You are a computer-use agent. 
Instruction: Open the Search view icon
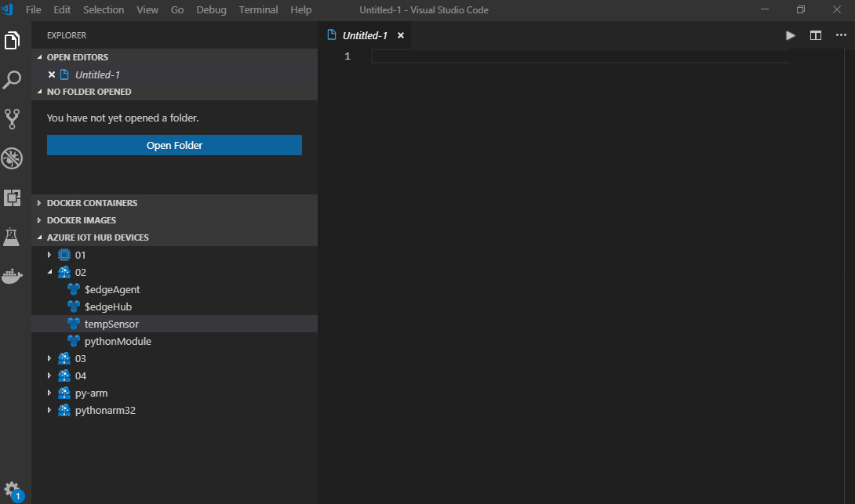12,79
